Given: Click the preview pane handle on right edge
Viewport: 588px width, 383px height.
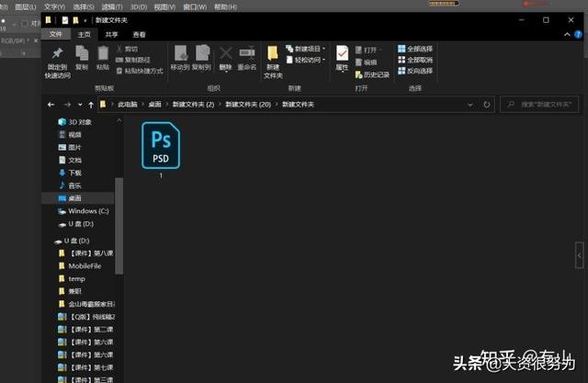Looking at the screenshot, I should click(x=579, y=255).
